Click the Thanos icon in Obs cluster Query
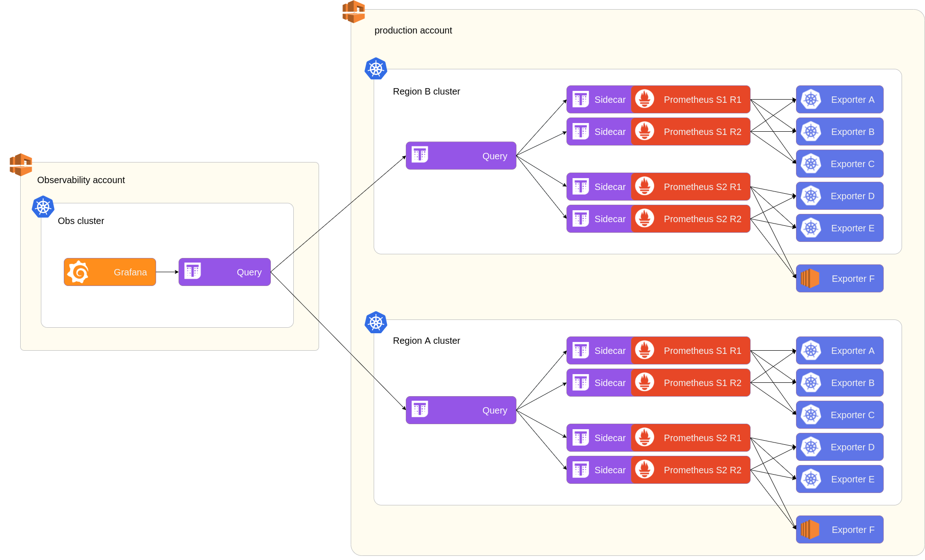This screenshot has height=560, width=925. tap(192, 271)
